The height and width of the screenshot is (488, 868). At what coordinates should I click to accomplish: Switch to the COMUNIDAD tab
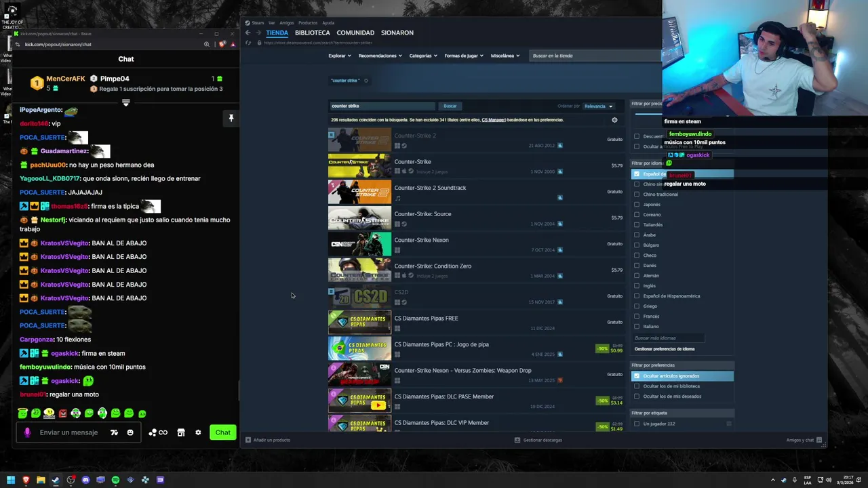pyautogui.click(x=355, y=33)
